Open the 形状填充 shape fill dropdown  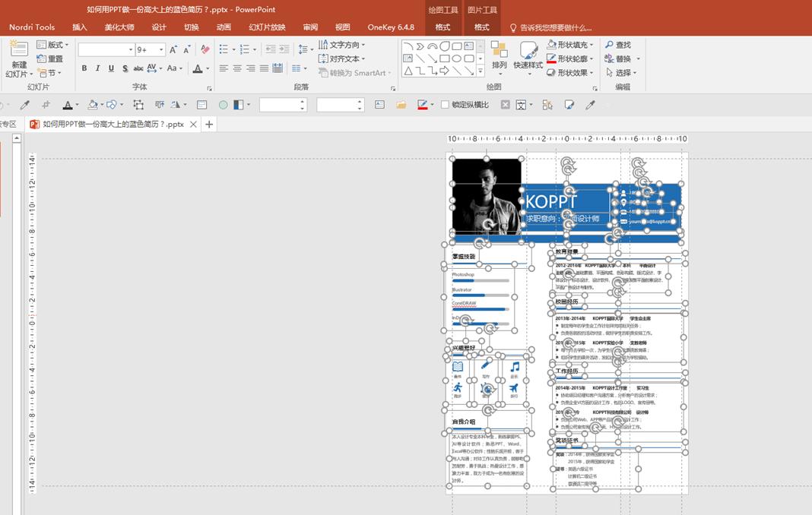(x=570, y=45)
